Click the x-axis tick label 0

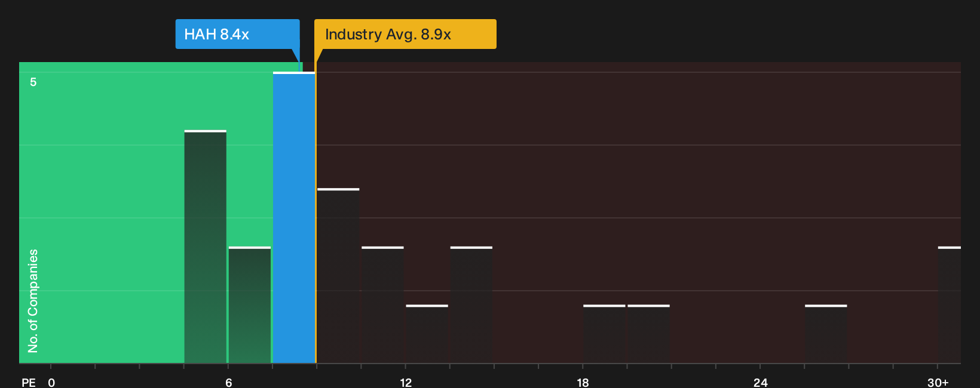coord(51,383)
